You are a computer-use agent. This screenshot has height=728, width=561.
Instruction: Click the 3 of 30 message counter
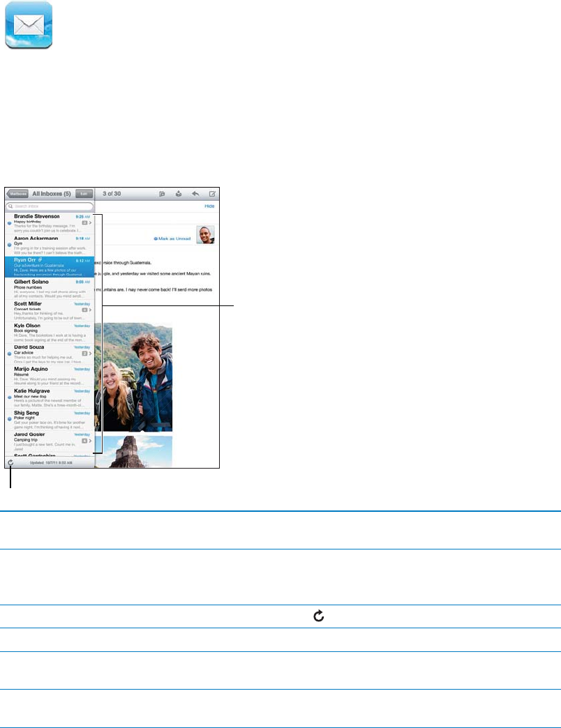coord(112,194)
